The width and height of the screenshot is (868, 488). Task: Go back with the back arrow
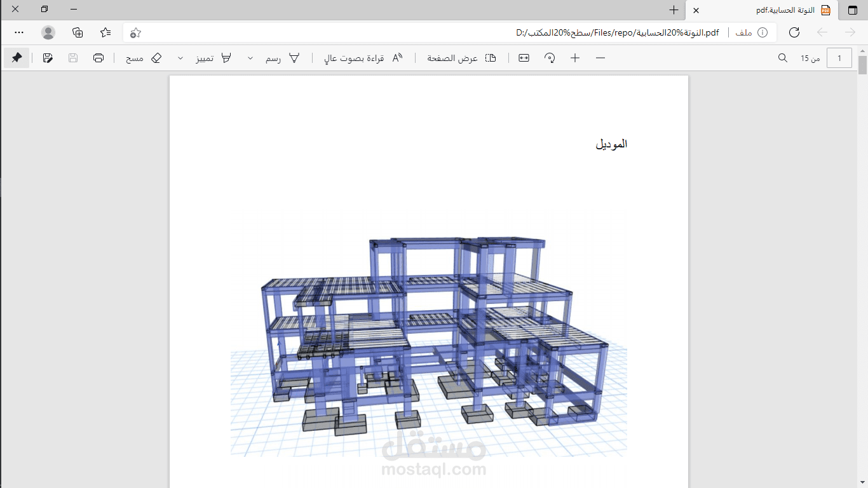tap(822, 32)
